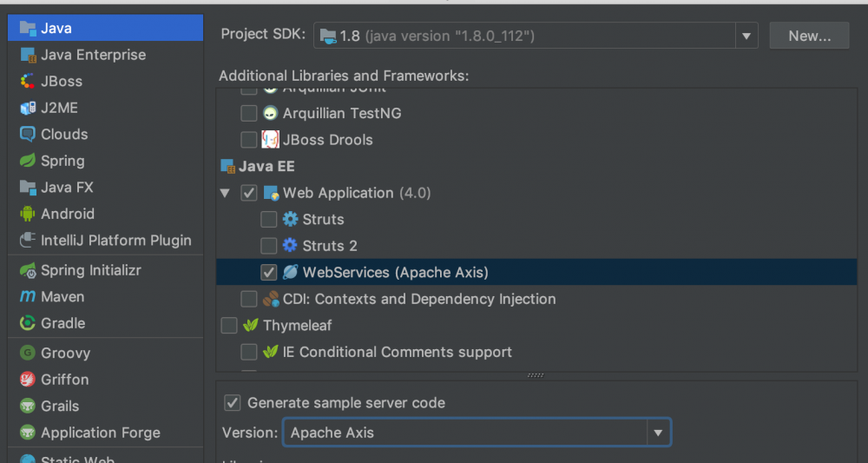Select Java Enterprise project type
This screenshot has height=463, width=868.
(x=106, y=55)
